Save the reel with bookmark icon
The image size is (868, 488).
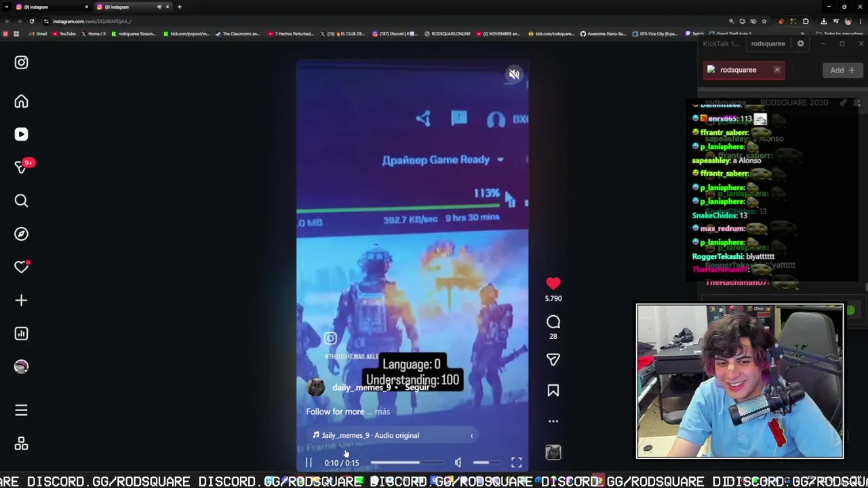tap(553, 390)
